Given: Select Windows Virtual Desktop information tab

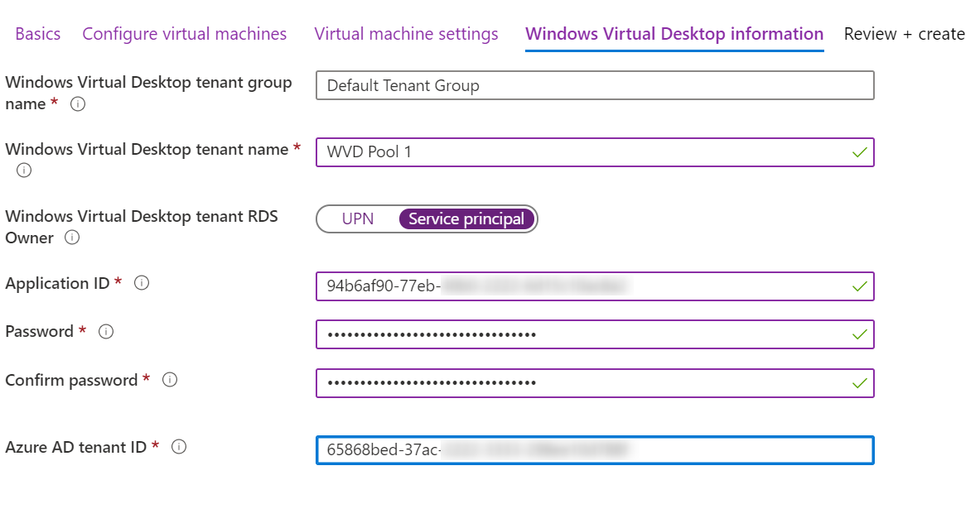Looking at the screenshot, I should tap(674, 34).
